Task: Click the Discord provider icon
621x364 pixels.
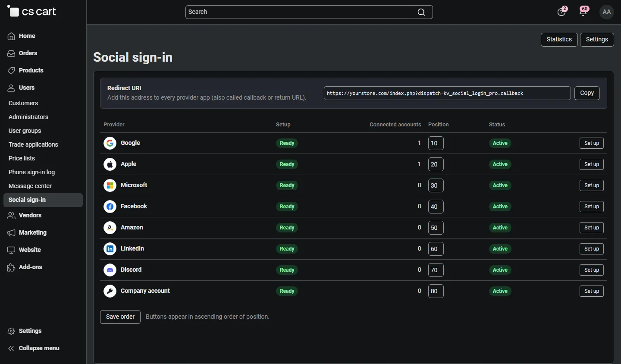Action: pos(110,270)
